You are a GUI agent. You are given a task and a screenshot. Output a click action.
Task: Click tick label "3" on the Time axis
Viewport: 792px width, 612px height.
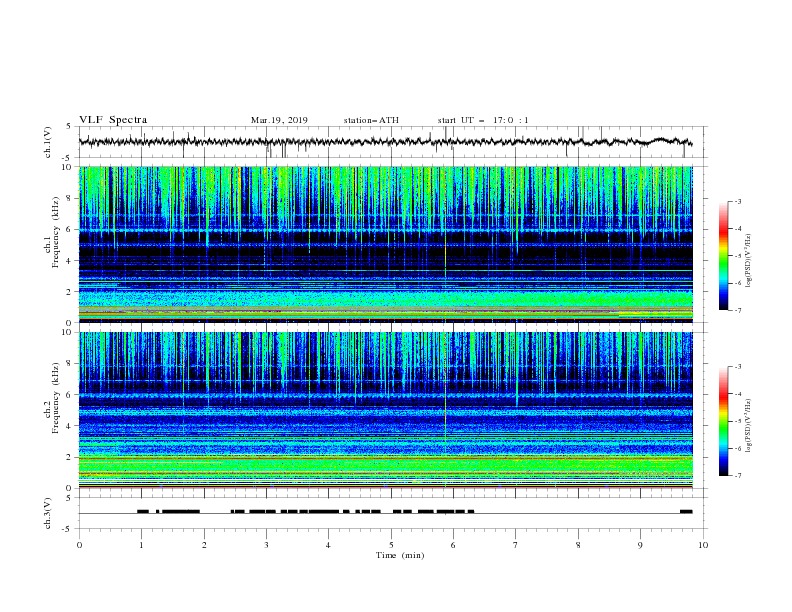point(266,545)
